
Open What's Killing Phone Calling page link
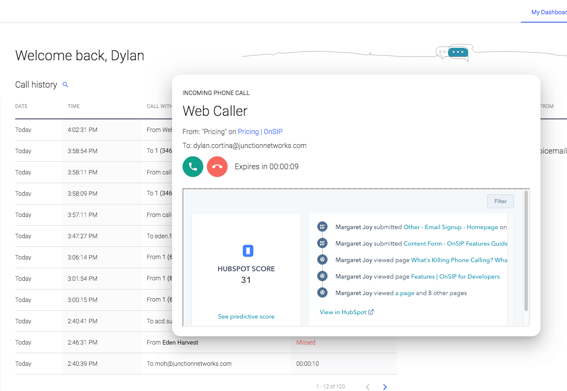(x=459, y=260)
